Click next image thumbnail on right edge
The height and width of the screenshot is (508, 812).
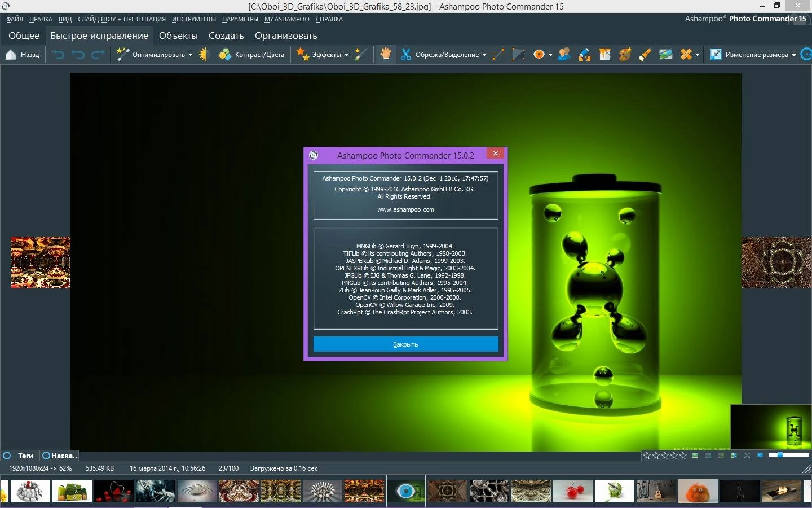click(x=776, y=262)
